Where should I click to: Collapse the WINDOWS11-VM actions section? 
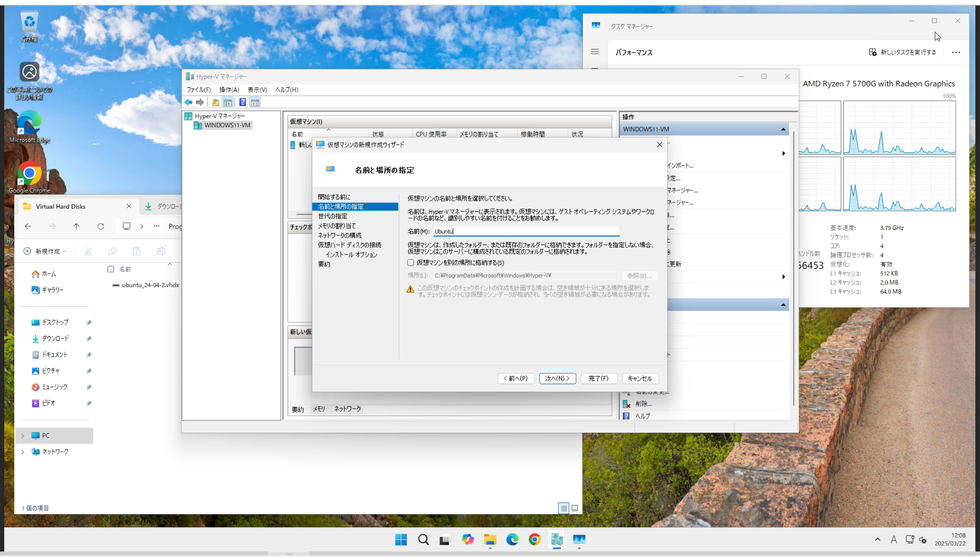tap(783, 129)
